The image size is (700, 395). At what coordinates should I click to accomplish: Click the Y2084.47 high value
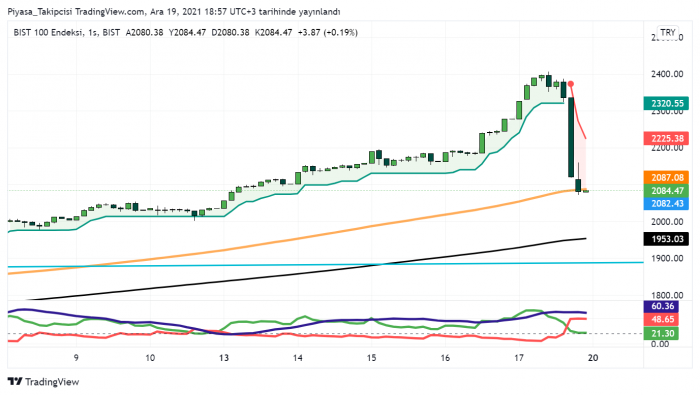click(x=187, y=33)
